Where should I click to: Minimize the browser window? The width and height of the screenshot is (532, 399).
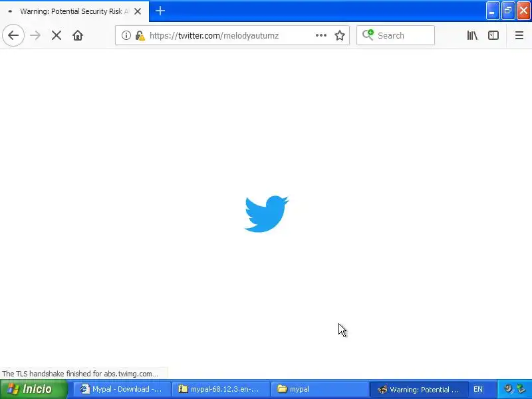493,11
